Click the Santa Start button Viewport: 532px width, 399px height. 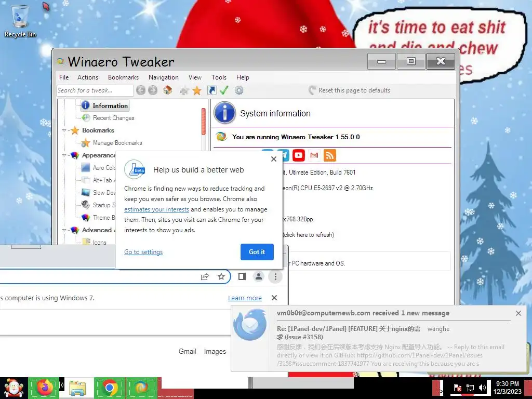(14, 388)
